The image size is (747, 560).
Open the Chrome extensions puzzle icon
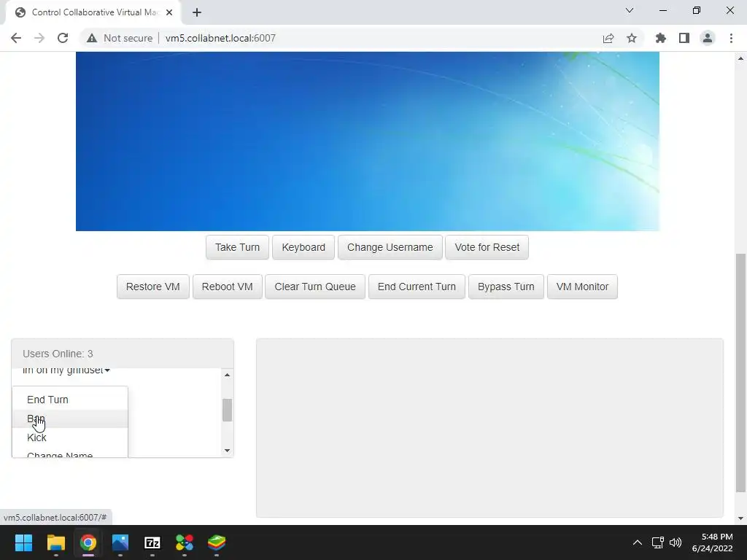coord(660,38)
